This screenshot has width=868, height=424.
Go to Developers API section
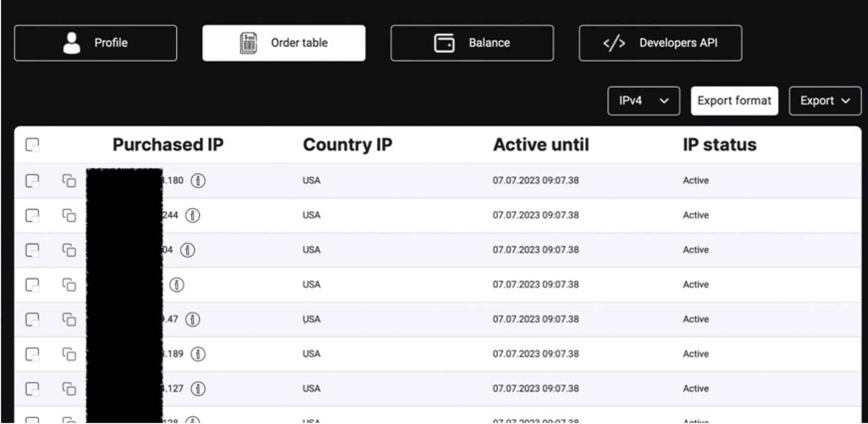tap(660, 43)
